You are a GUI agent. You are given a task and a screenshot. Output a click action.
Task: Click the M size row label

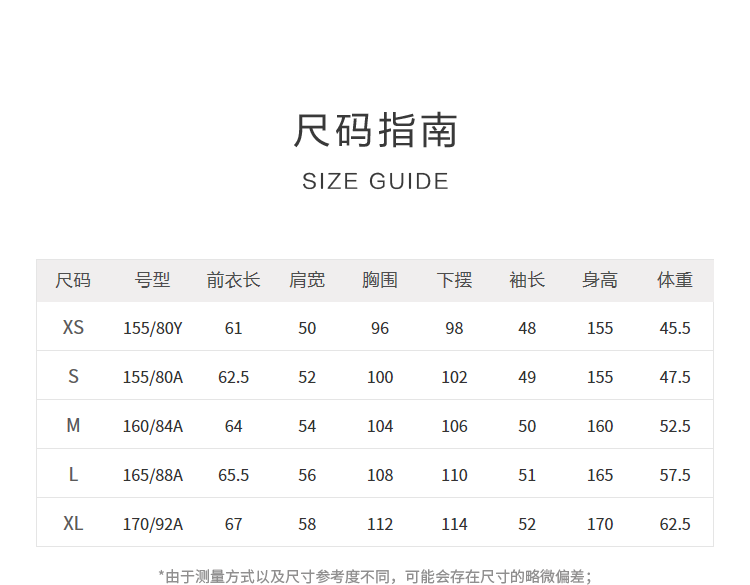tap(73, 426)
